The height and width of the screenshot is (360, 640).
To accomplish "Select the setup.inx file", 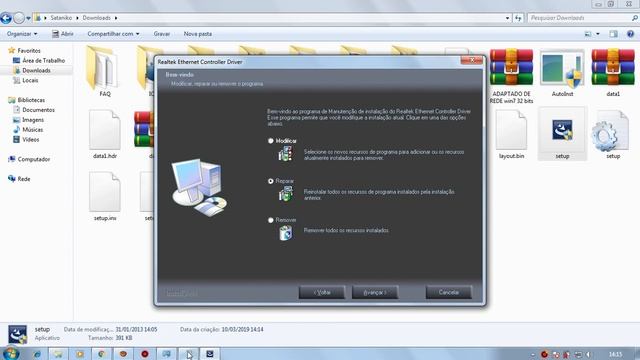I will [x=104, y=197].
